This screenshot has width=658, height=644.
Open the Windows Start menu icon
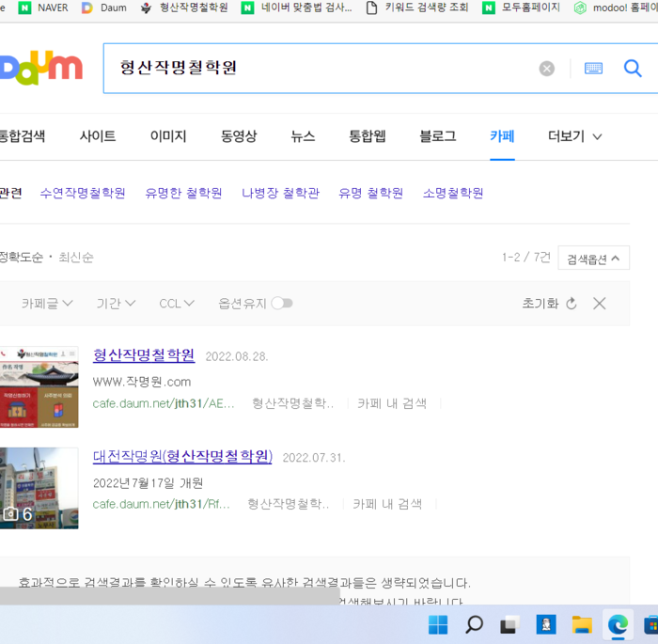click(x=438, y=624)
